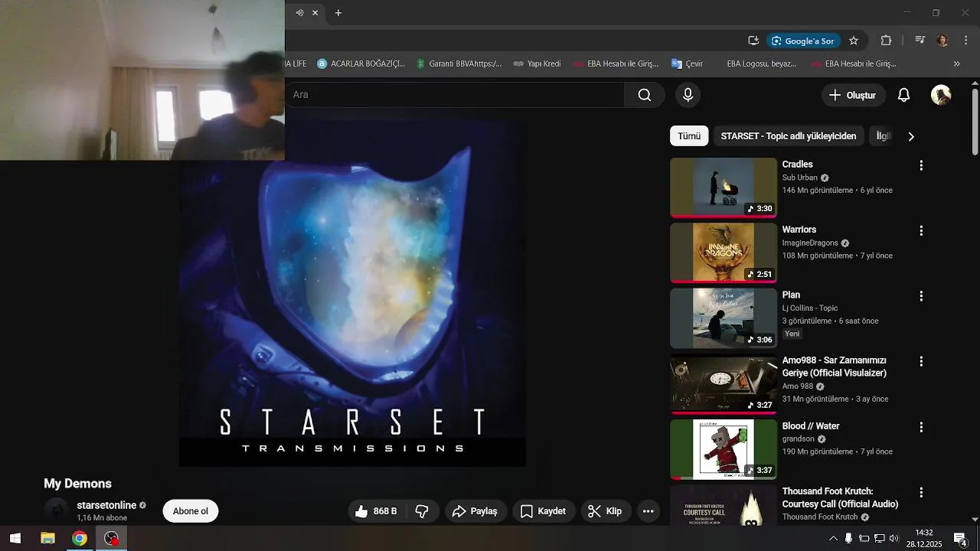
Task: Click Paylaş share button
Action: 475,511
